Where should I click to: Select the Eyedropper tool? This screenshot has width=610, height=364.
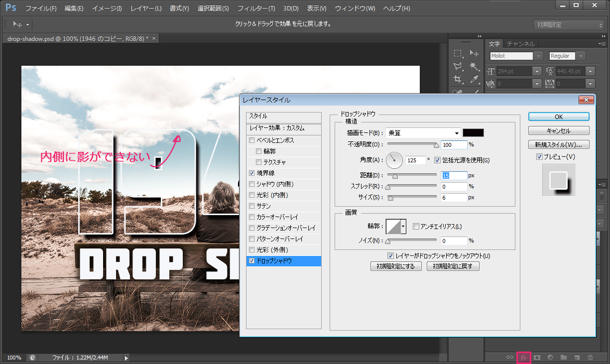tap(475, 79)
